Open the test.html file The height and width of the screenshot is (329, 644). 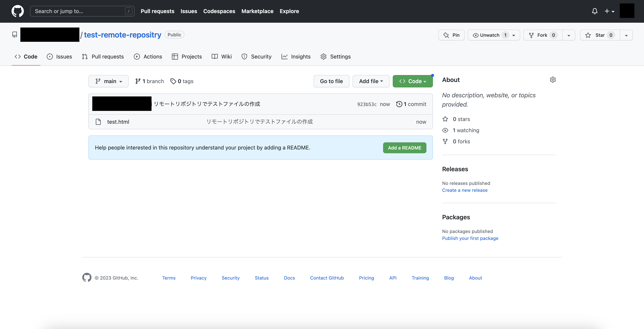tap(118, 122)
